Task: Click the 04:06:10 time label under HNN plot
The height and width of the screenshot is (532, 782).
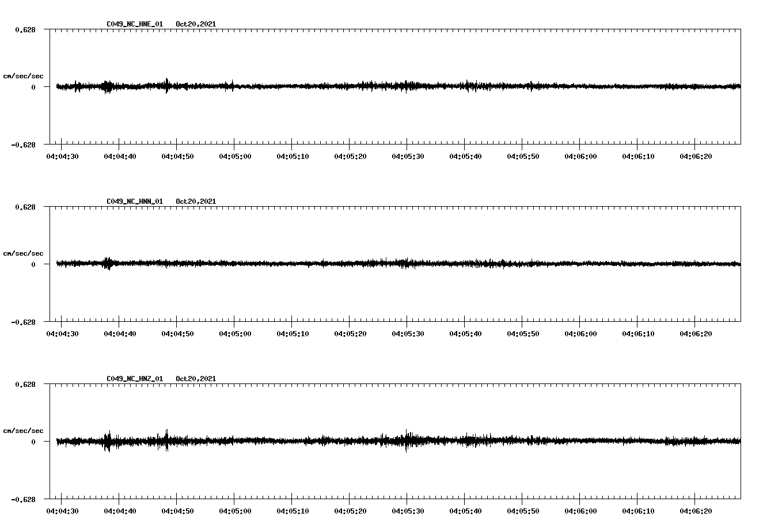Action: (638, 334)
